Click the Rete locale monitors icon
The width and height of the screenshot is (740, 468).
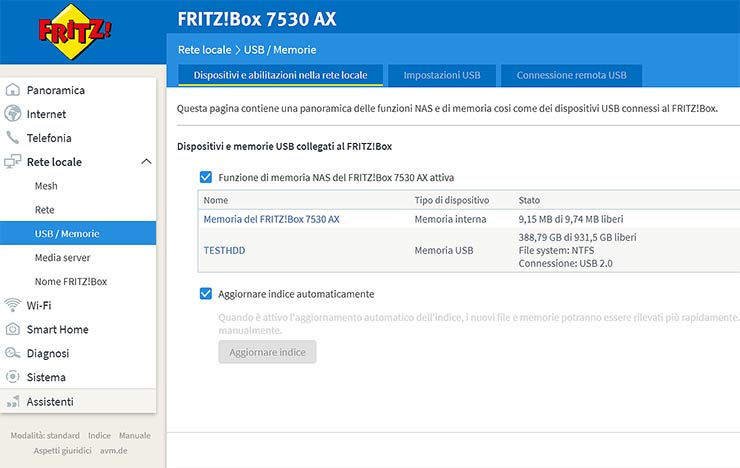[x=13, y=162]
